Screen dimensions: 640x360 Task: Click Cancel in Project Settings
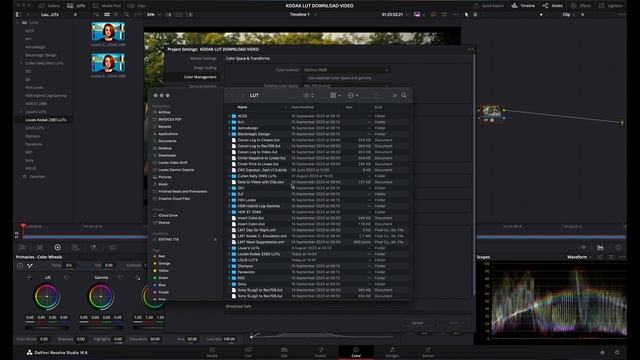417,323
